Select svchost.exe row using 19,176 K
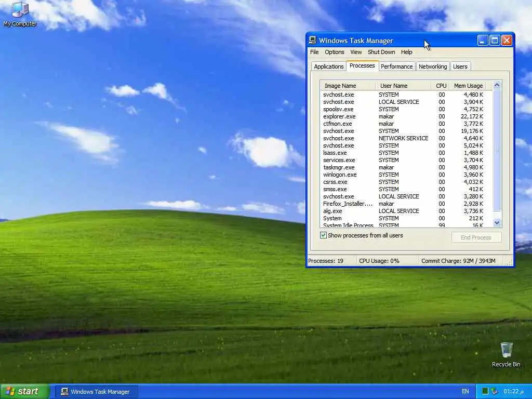Image resolution: width=532 pixels, height=399 pixels. coord(403,131)
